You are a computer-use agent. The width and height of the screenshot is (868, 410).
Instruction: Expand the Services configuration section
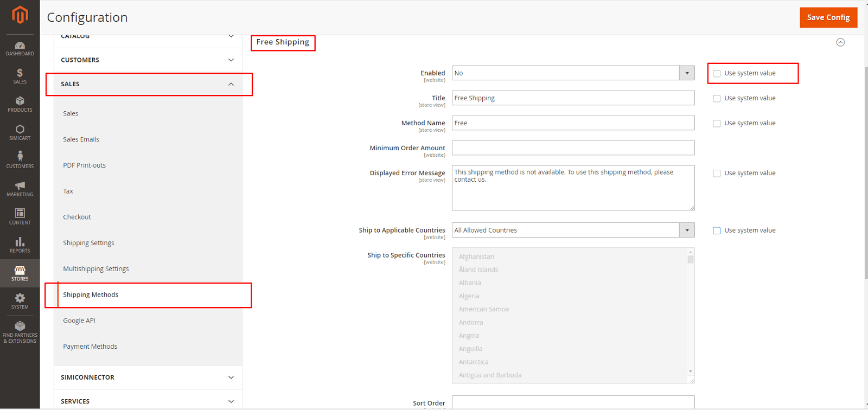[x=148, y=401]
